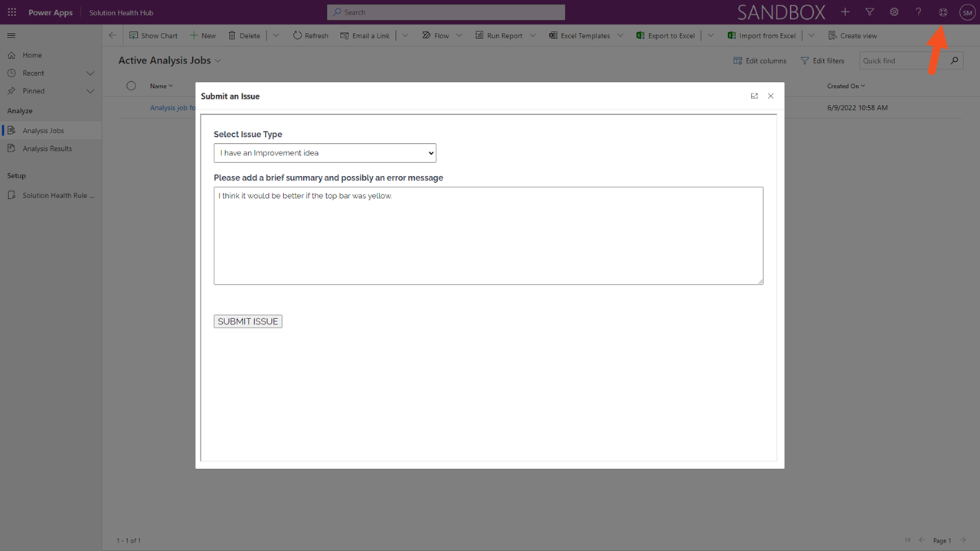This screenshot has height=551, width=980.
Task: Expand the Submit an Issue dialog
Action: 754,96
